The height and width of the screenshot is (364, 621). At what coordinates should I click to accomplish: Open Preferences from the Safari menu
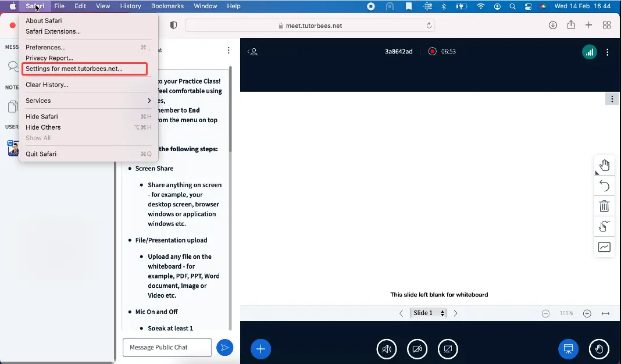pos(45,47)
